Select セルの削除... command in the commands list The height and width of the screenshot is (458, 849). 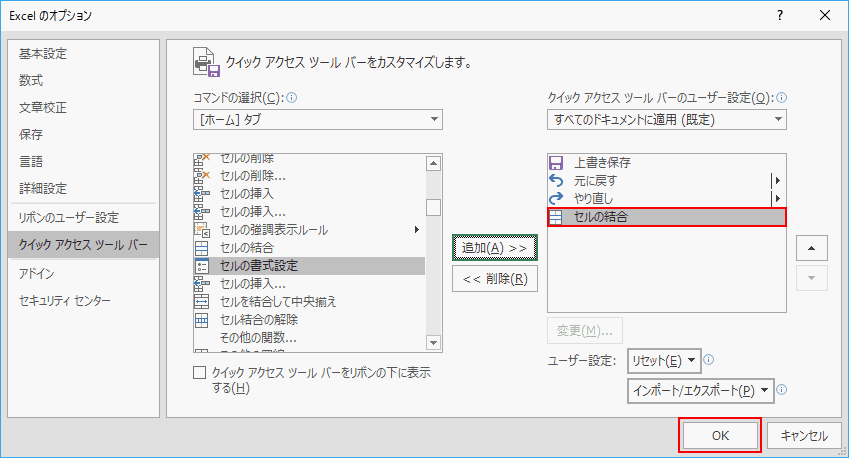[x=309, y=175]
